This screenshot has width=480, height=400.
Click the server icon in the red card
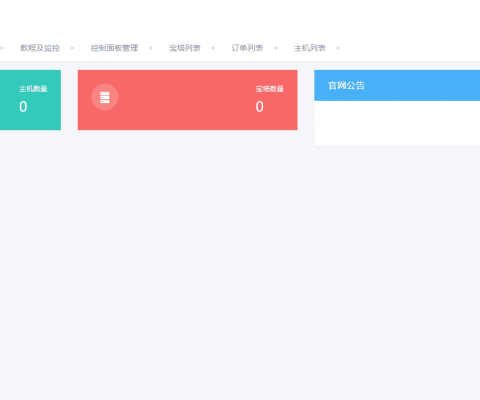coord(105,97)
